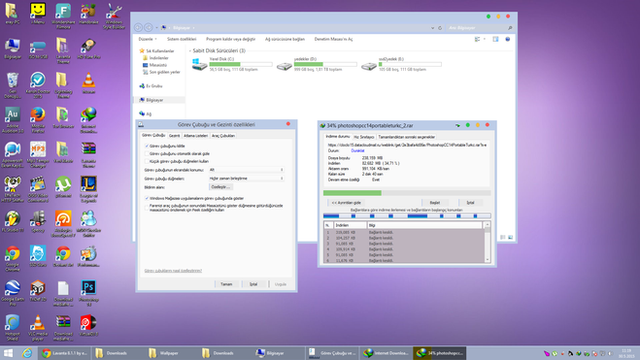Click Başlat to resume the IDM download
This screenshot has height=360, width=640.
435,202
